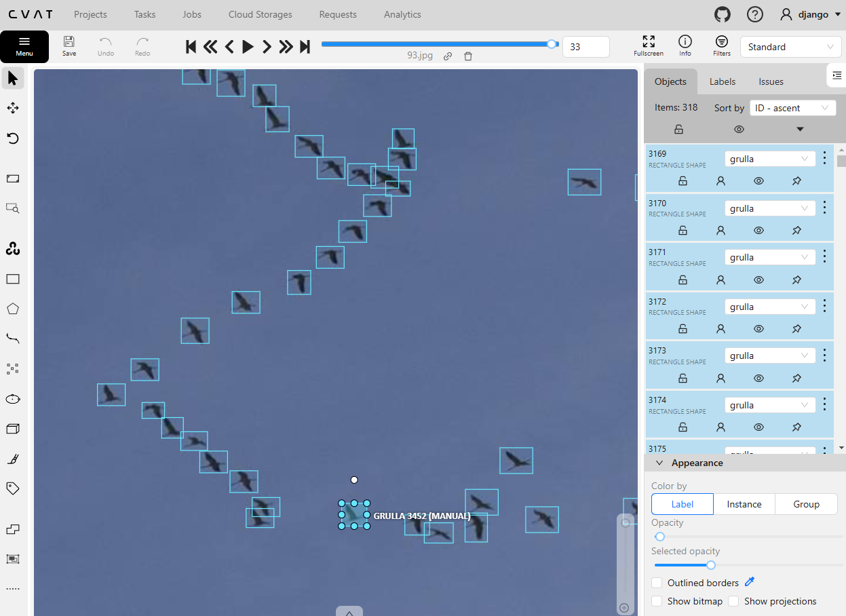
Task: Select the draw ellipse tool
Action: coord(12,399)
